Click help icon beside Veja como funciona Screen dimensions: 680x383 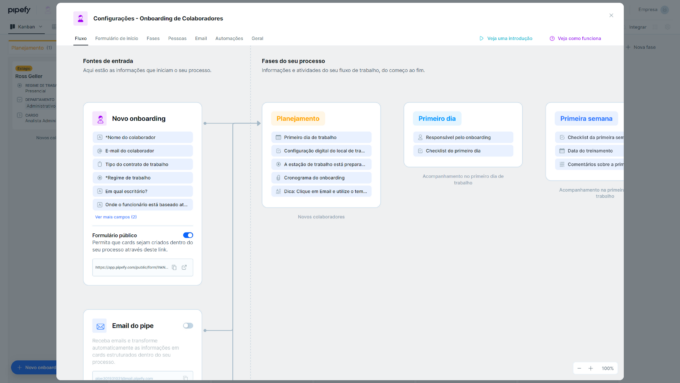552,39
